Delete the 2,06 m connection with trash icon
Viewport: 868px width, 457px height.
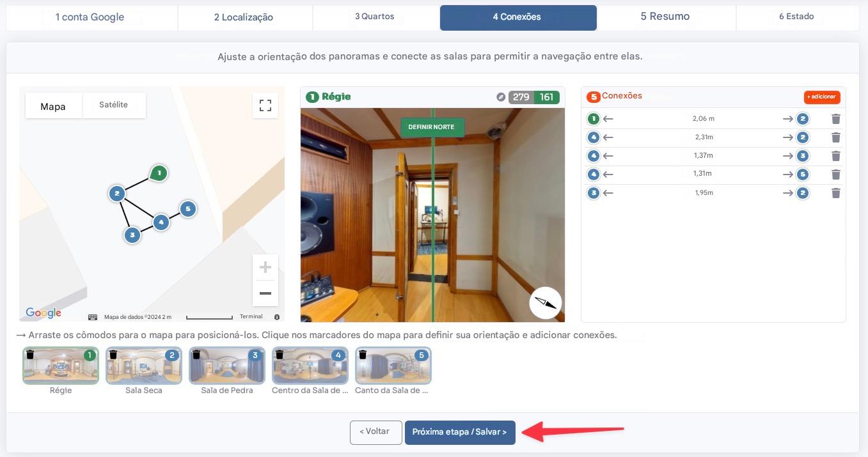point(835,119)
